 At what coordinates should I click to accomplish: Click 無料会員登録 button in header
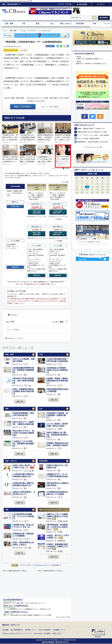pos(82,4)
